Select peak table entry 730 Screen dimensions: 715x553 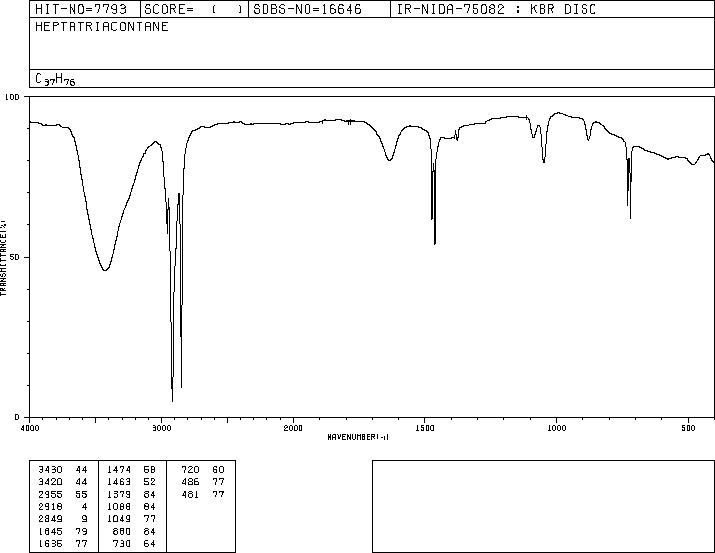coord(122,543)
